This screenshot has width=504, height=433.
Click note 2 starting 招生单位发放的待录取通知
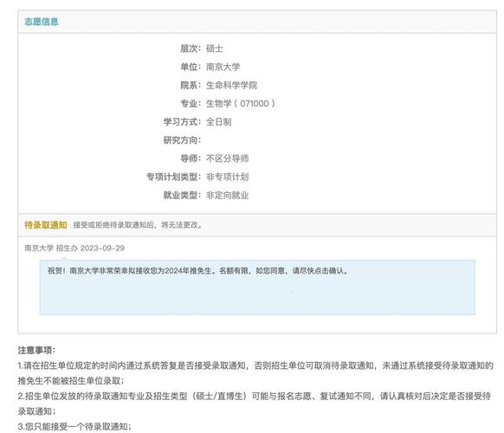255,404
